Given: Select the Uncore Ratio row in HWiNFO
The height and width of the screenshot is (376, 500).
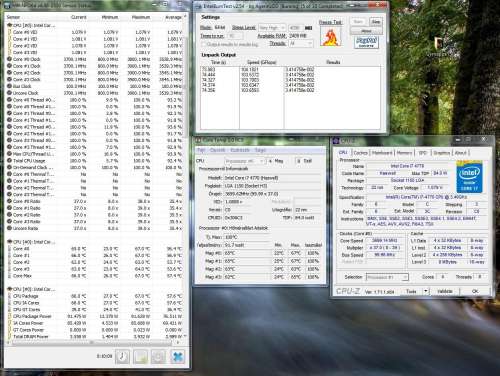Looking at the screenshot, I should tap(95, 228).
